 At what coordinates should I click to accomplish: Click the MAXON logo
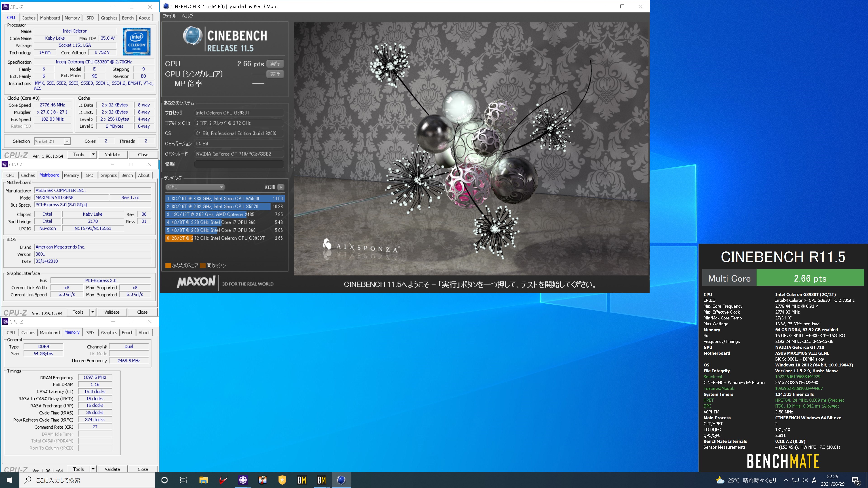[196, 282]
